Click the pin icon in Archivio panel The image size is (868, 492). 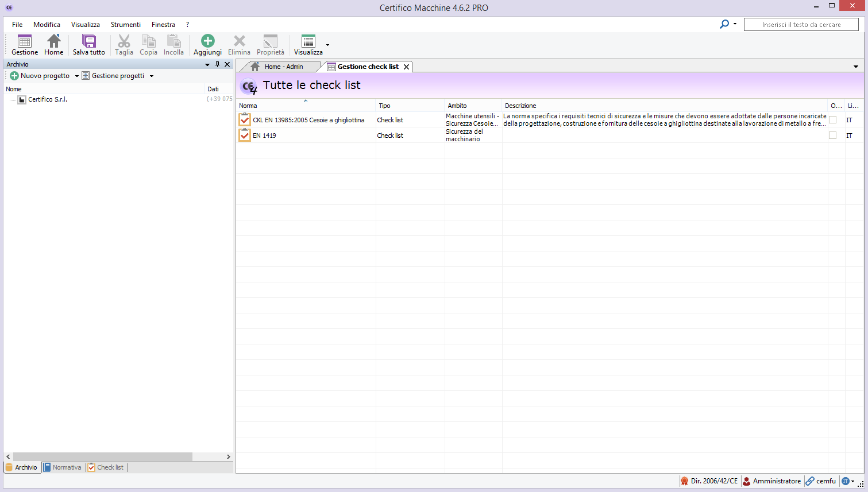217,64
